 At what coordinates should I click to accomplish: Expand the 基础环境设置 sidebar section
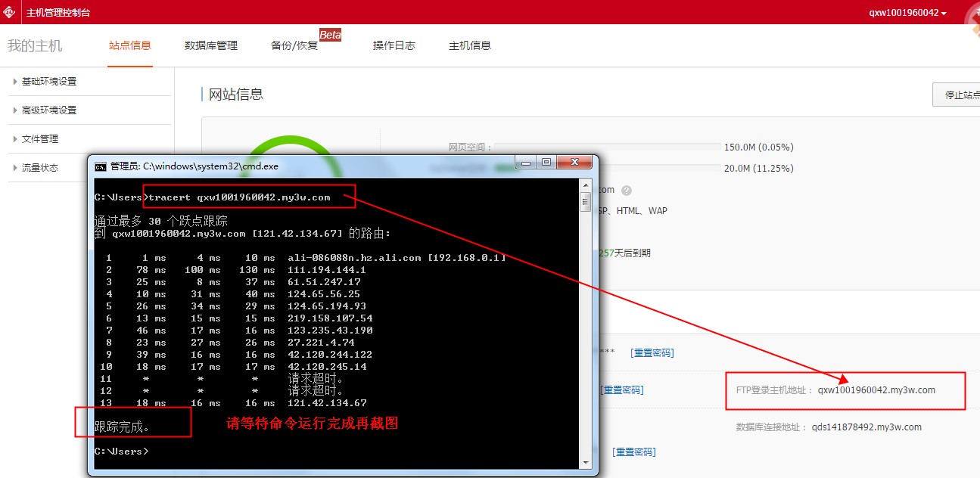(x=49, y=82)
